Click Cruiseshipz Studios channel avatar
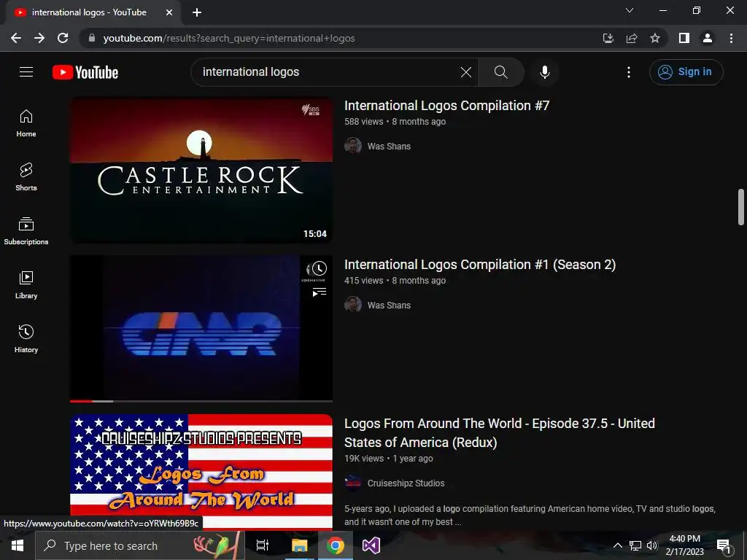Screen dimensions: 747x560 [353, 483]
